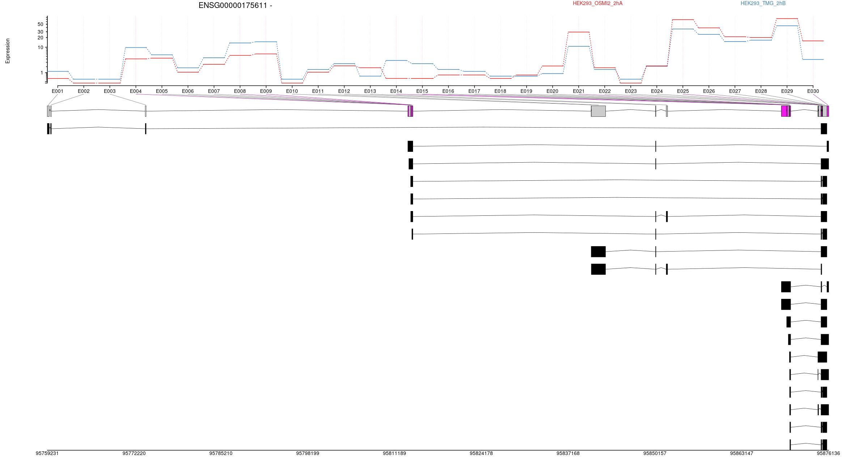This screenshot has width=868, height=459.
Task: Click exon label E020
Action: (552, 91)
